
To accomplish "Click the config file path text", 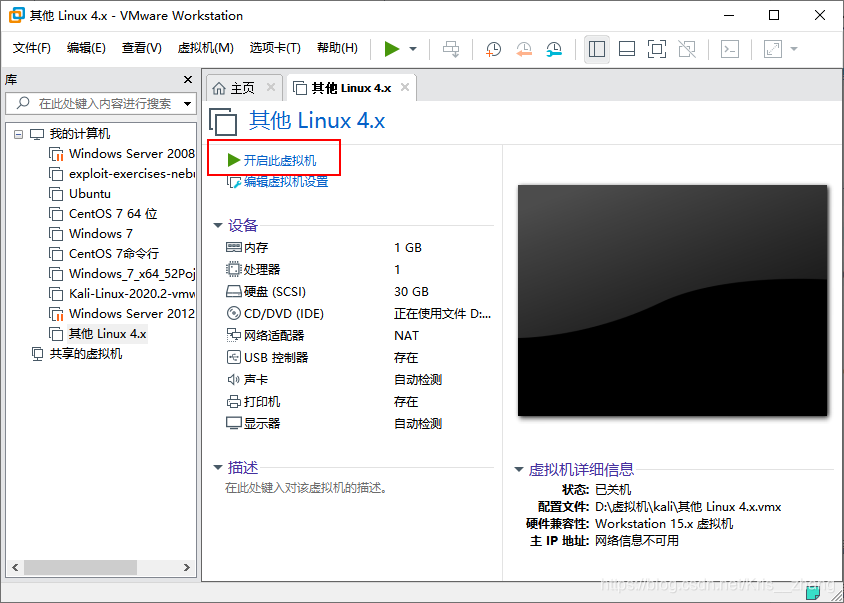I will coord(688,507).
